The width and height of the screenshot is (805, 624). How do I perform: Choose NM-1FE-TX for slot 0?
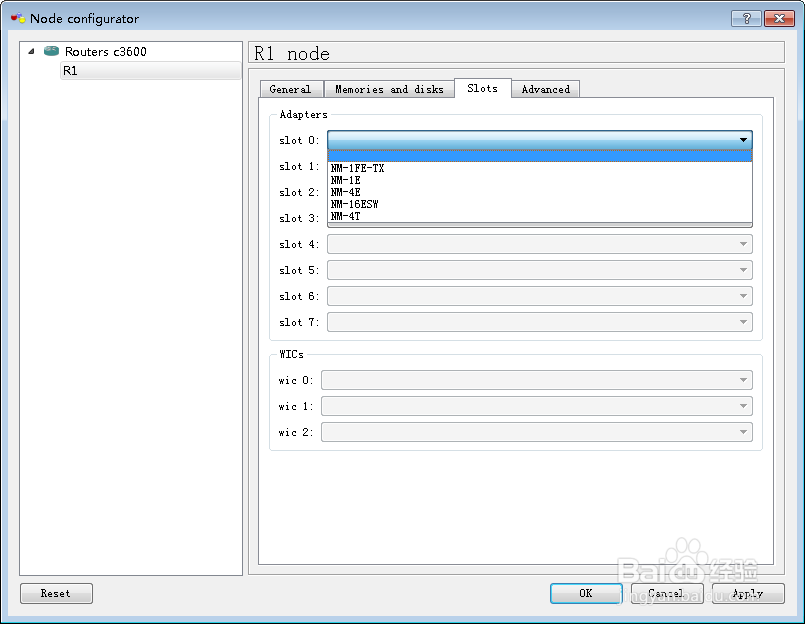(x=540, y=168)
